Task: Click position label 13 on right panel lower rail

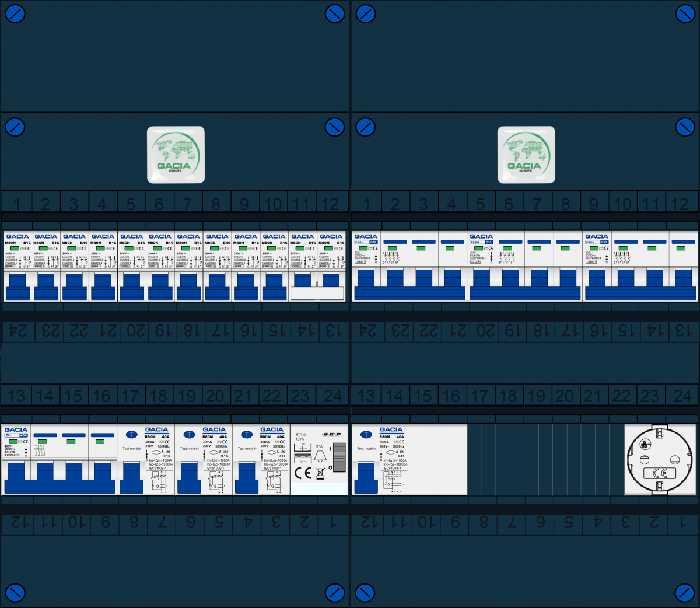Action: (366, 396)
